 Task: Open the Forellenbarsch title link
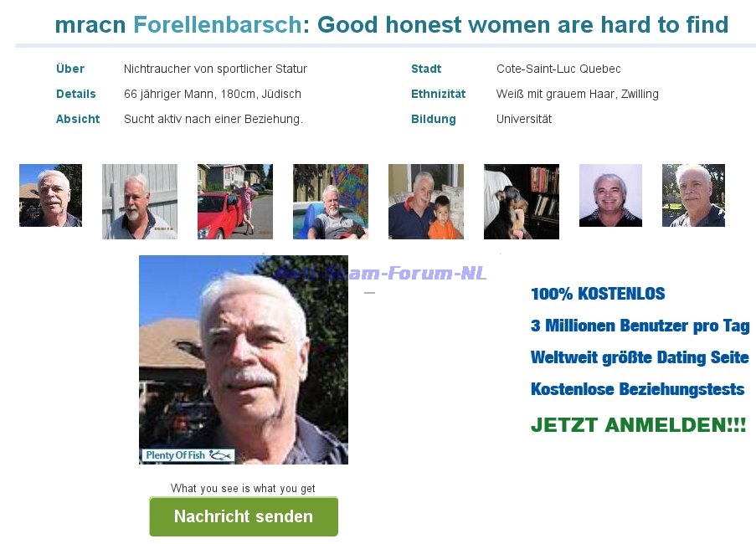(x=218, y=24)
